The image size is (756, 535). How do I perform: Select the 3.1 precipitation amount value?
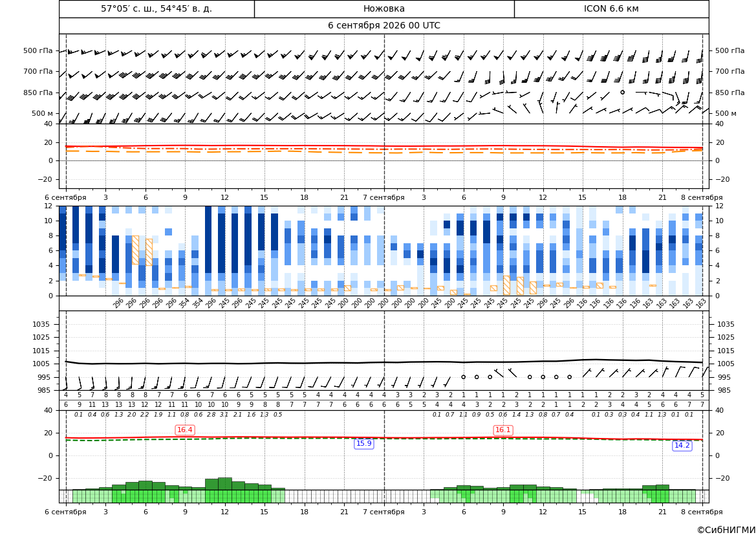224,415
